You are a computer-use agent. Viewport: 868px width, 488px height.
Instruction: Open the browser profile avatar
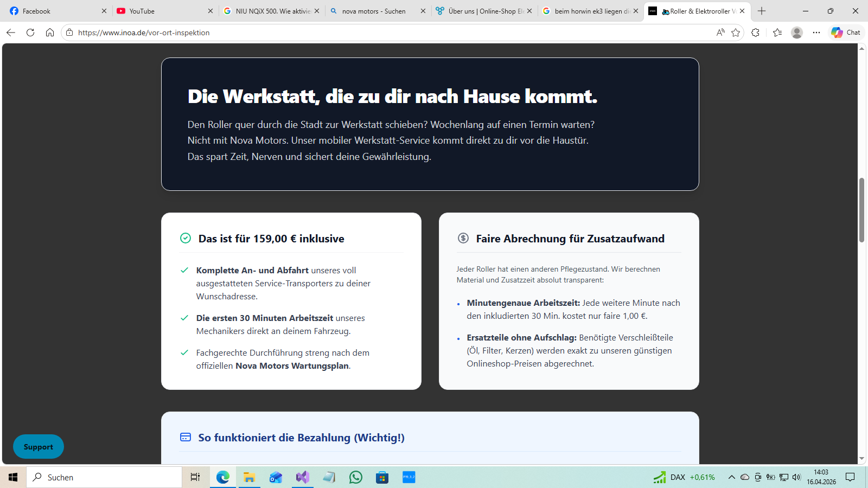pyautogui.click(x=797, y=33)
